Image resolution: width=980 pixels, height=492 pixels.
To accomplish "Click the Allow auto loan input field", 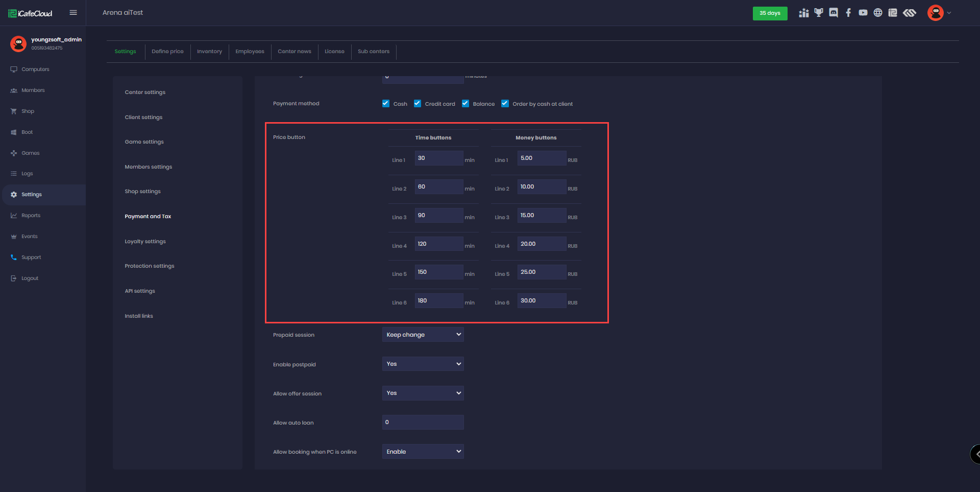I will tap(423, 423).
